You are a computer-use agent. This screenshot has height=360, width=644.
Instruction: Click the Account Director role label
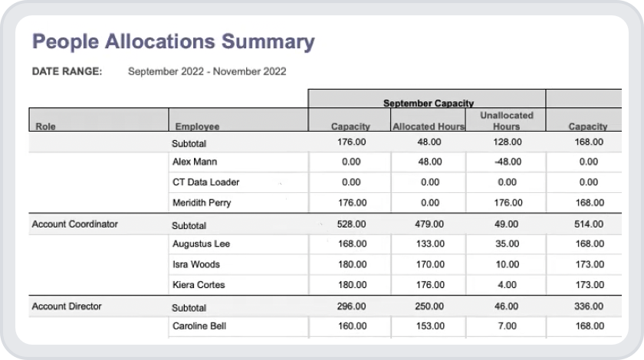67,306
